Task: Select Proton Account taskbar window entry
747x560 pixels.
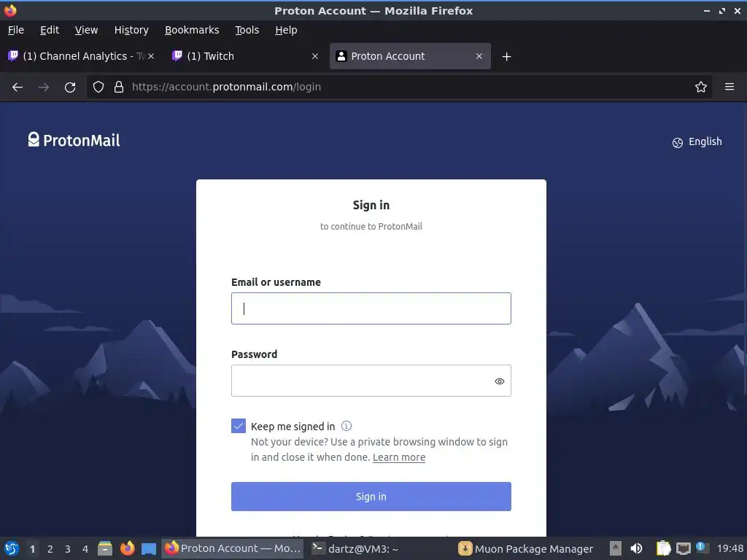Action: click(x=233, y=548)
